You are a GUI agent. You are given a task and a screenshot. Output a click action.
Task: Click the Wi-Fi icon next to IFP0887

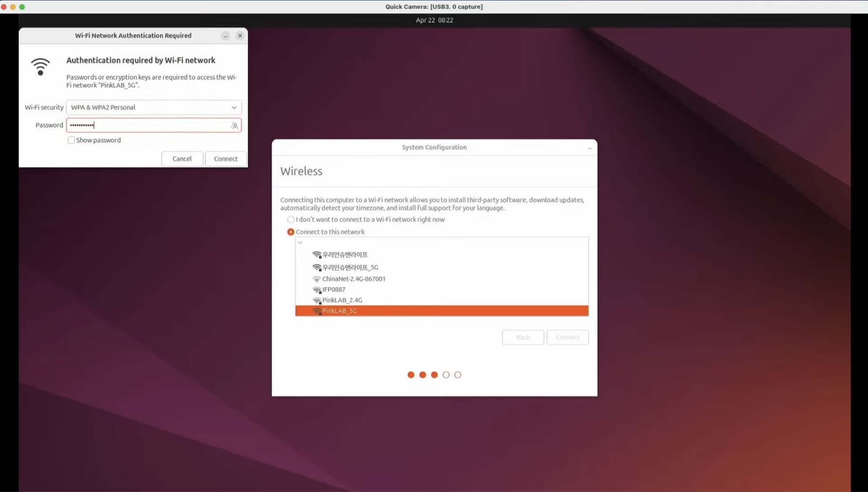[317, 290]
